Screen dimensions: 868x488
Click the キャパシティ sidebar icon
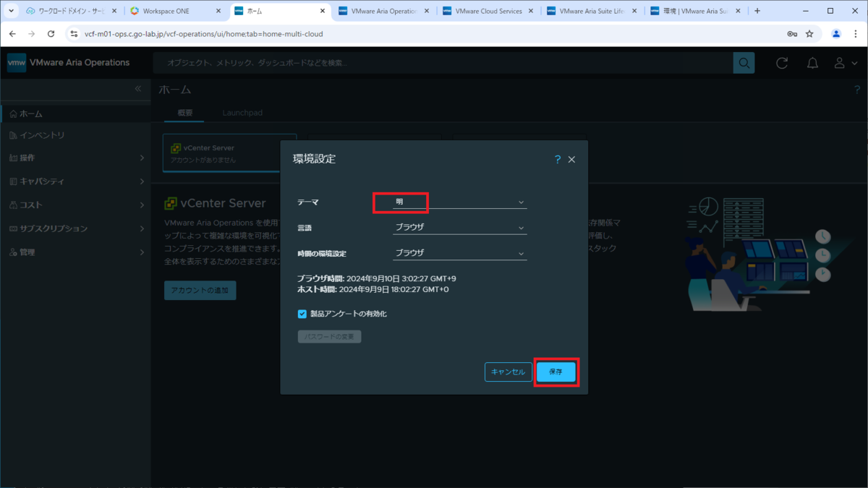tap(14, 181)
